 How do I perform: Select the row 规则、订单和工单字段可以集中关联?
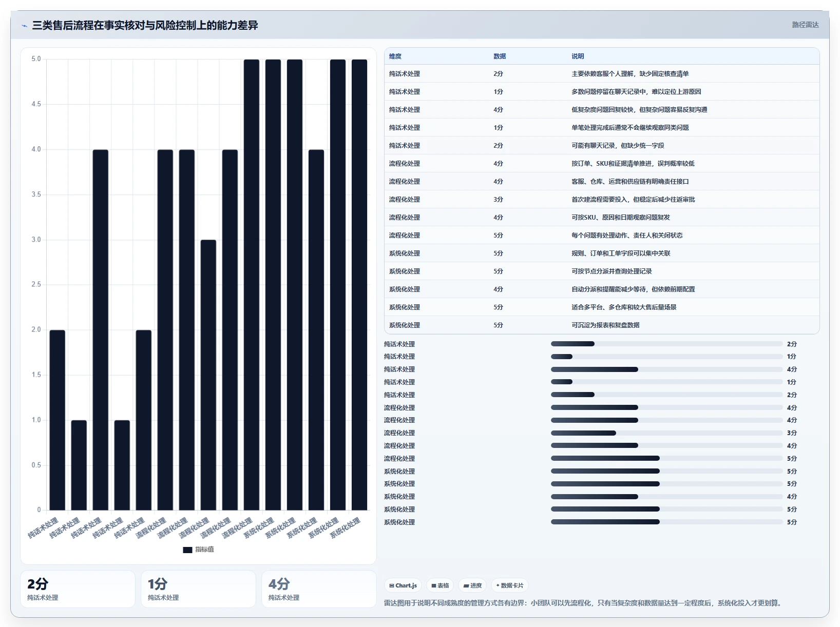click(x=602, y=253)
